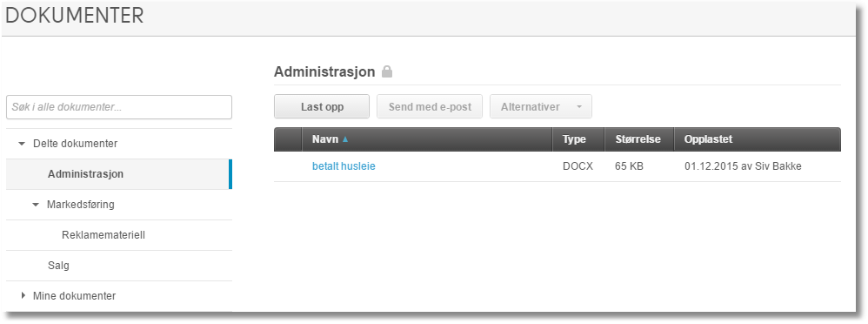868x324 pixels.
Task: Select the Markedsføring folder label
Action: pyautogui.click(x=81, y=205)
